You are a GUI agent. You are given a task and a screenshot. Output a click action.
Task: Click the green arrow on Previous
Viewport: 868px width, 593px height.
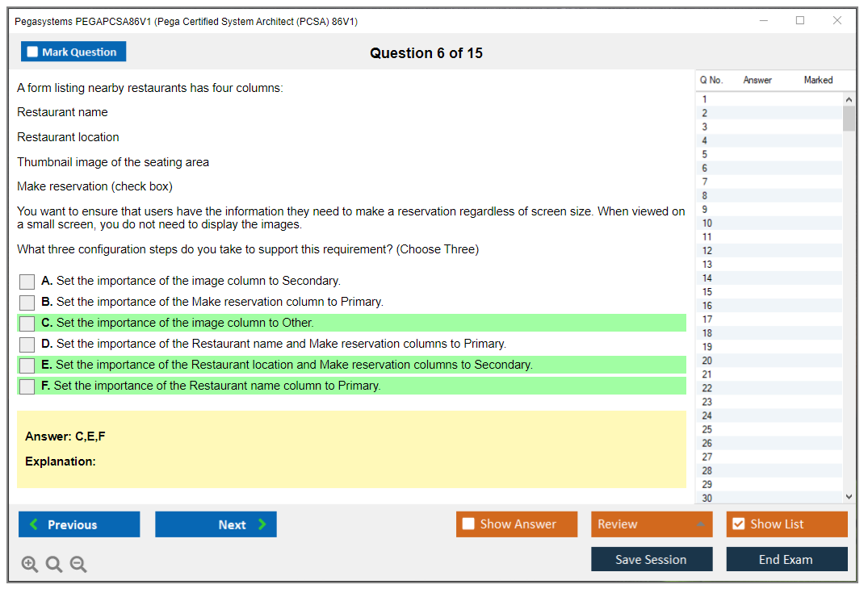pos(34,524)
